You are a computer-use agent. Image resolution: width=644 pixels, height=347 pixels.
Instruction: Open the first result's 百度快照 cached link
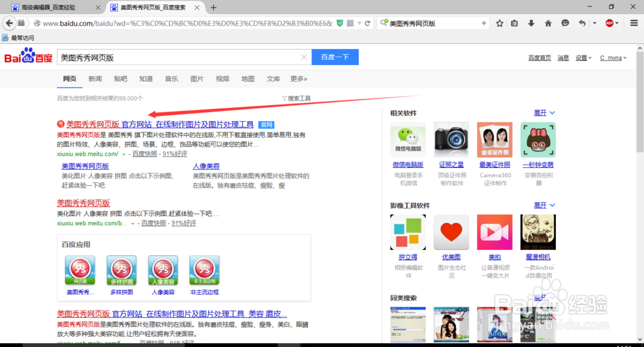[144, 154]
